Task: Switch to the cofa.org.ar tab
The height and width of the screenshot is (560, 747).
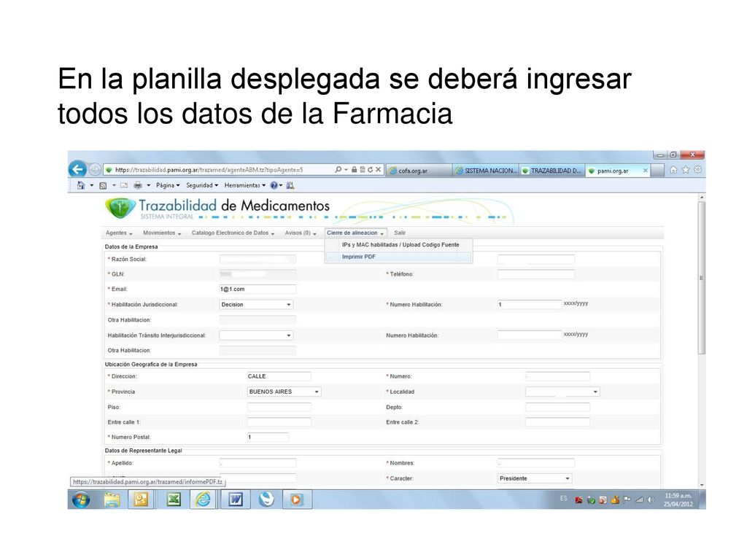Action: click(x=419, y=171)
